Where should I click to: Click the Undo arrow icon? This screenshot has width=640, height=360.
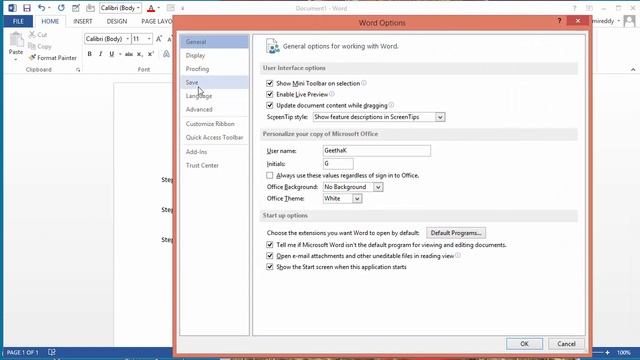pyautogui.click(x=41, y=8)
